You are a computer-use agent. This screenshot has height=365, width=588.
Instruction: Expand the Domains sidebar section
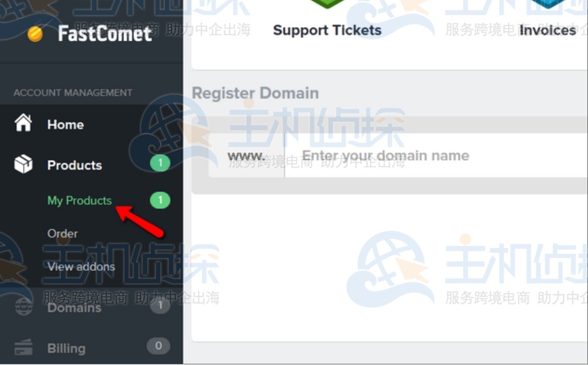click(x=91, y=307)
